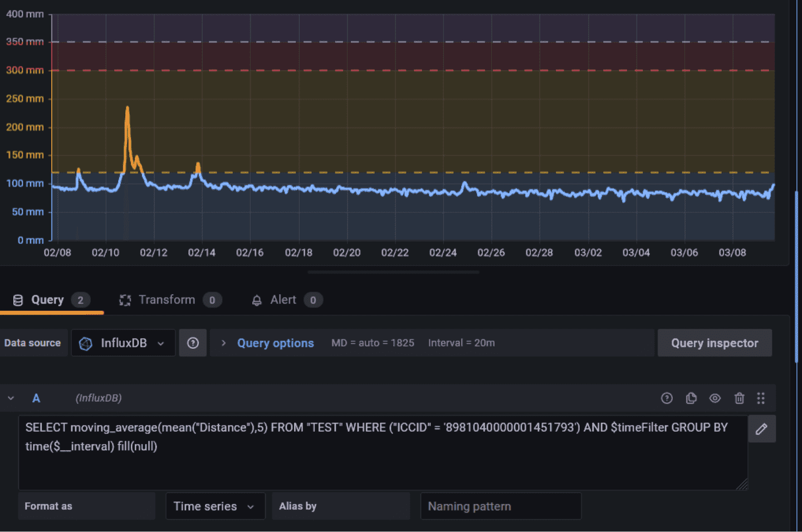Click the InfluxDB data source logo

coord(86,344)
